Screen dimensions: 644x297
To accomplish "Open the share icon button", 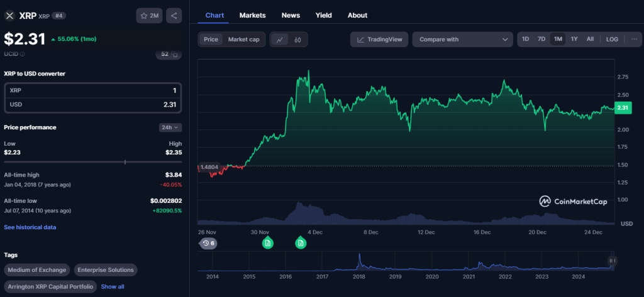I will pyautogui.click(x=174, y=16).
